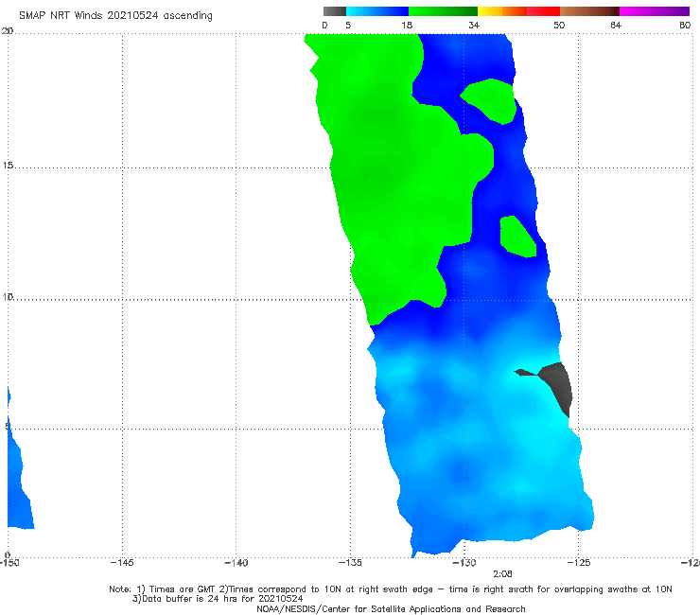Screen dimensions: 700x615
Task: Click the colorbar label '5'
Action: 348,25
